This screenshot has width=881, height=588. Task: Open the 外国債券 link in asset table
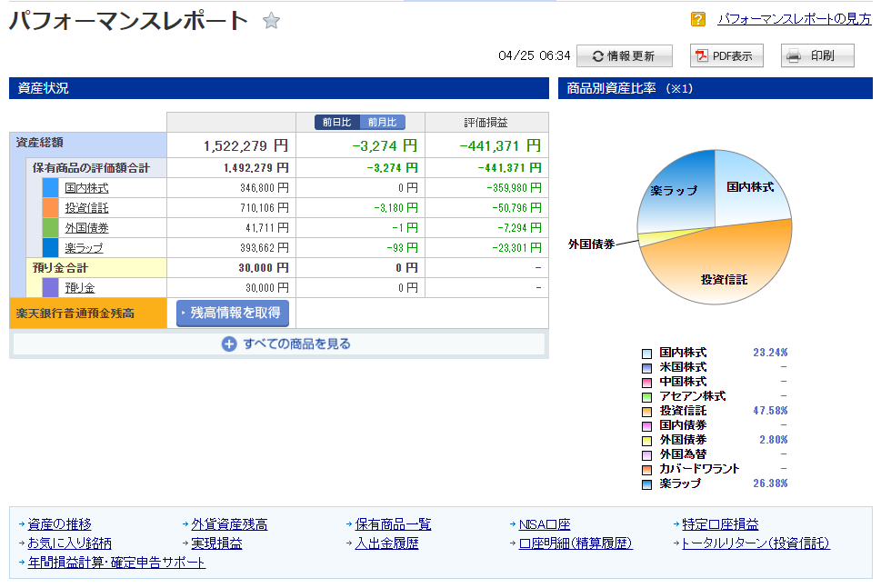coord(86,228)
